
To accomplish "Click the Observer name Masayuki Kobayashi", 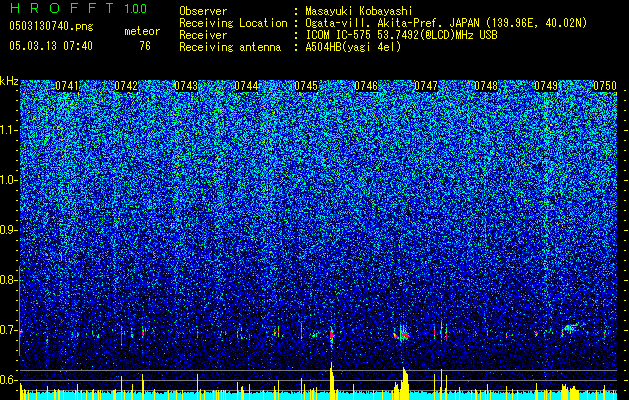I will pyautogui.click(x=359, y=11).
